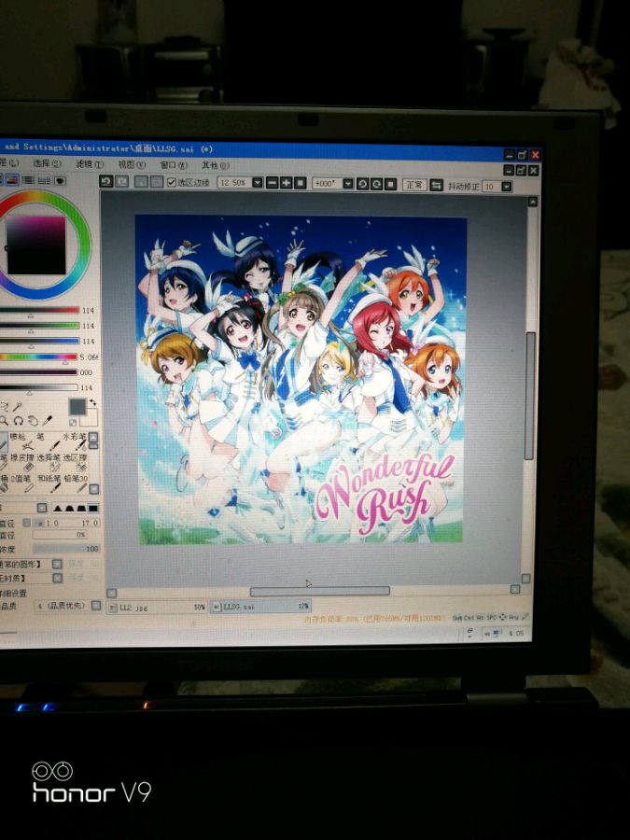The width and height of the screenshot is (630, 840).
Task: Click the zoom out minus button
Action: [273, 183]
